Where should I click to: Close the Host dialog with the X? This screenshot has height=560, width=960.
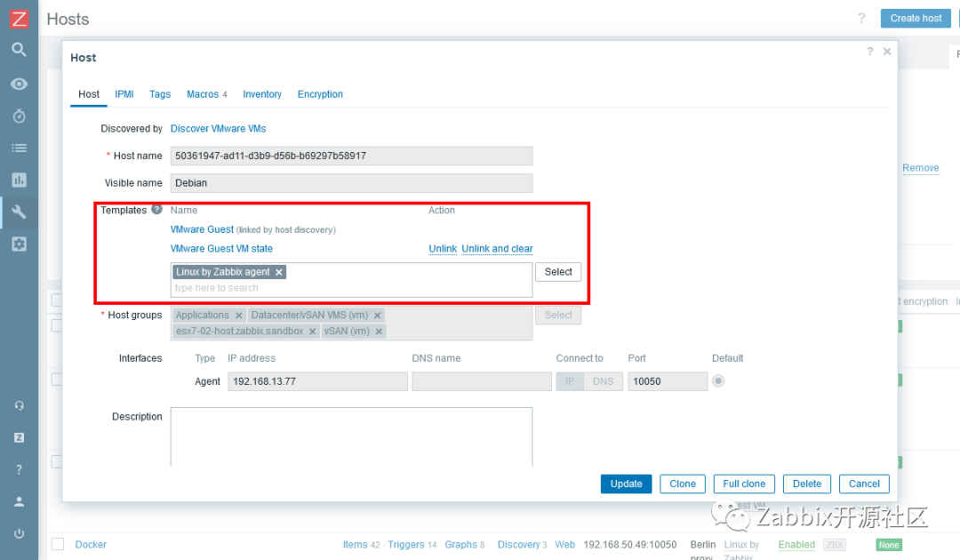887,52
